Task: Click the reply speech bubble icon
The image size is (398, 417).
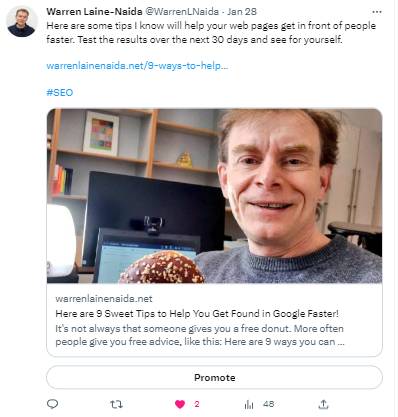Action: (52, 404)
